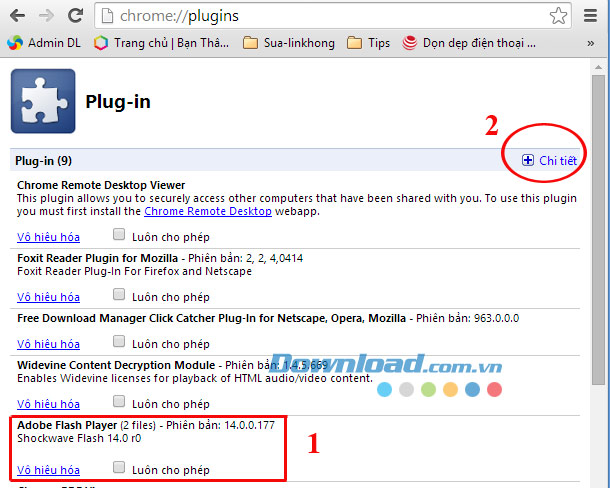This screenshot has width=610, height=488.
Task: Open the Dọn dẹp điện thoại bookmark
Action: pos(469,43)
